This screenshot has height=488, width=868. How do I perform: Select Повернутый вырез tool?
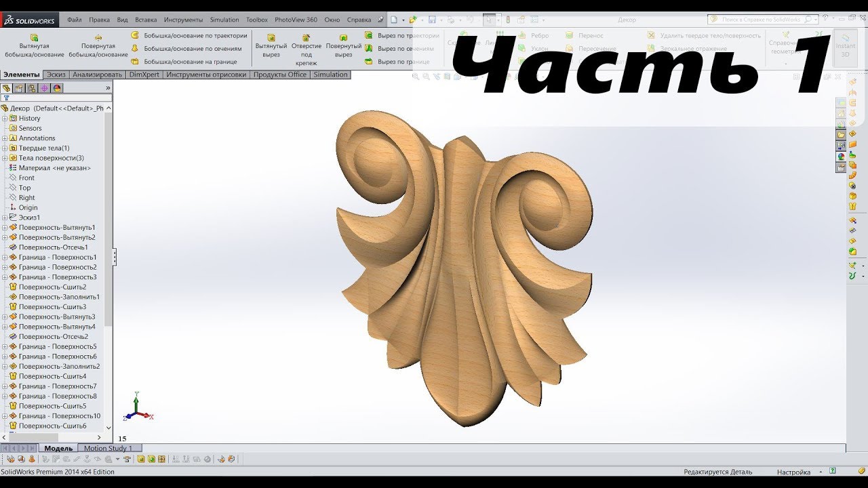pos(344,45)
